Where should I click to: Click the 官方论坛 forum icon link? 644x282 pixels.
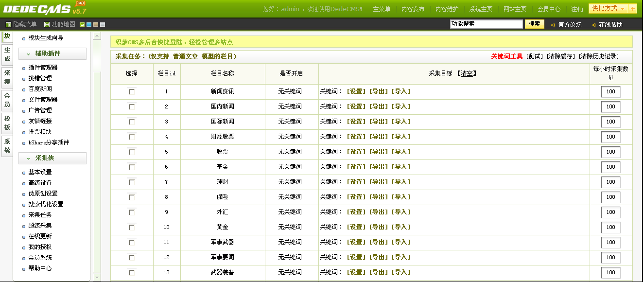(553, 25)
